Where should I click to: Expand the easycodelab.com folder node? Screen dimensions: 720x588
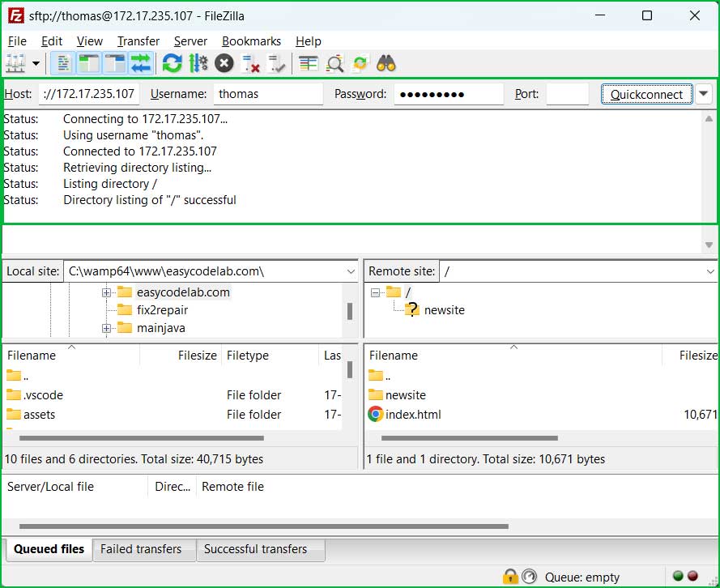tap(106, 292)
